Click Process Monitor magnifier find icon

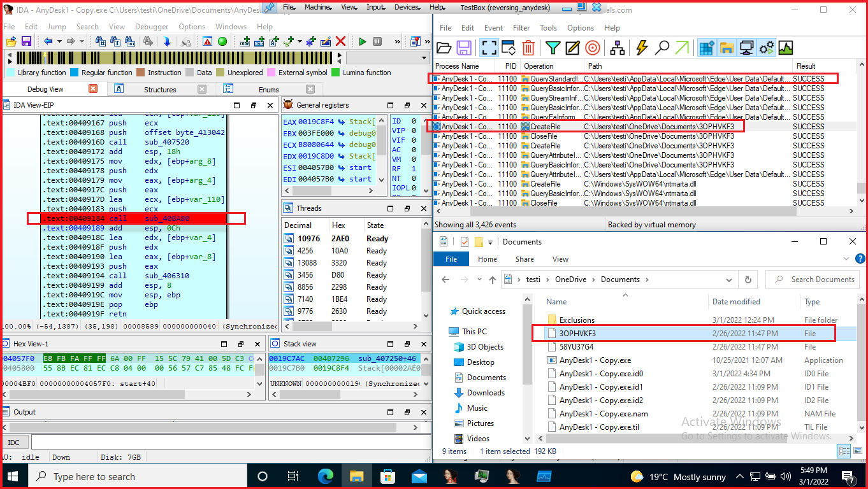click(x=662, y=48)
